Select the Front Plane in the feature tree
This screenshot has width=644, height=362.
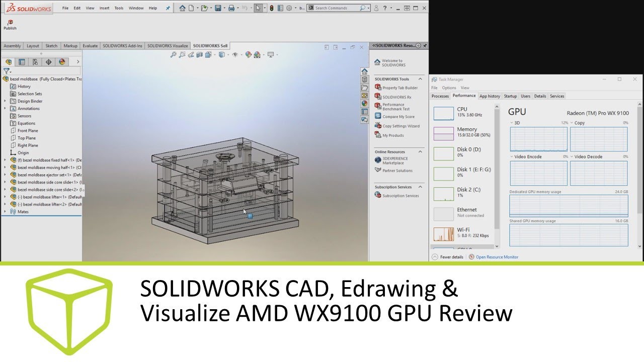pos(28,131)
